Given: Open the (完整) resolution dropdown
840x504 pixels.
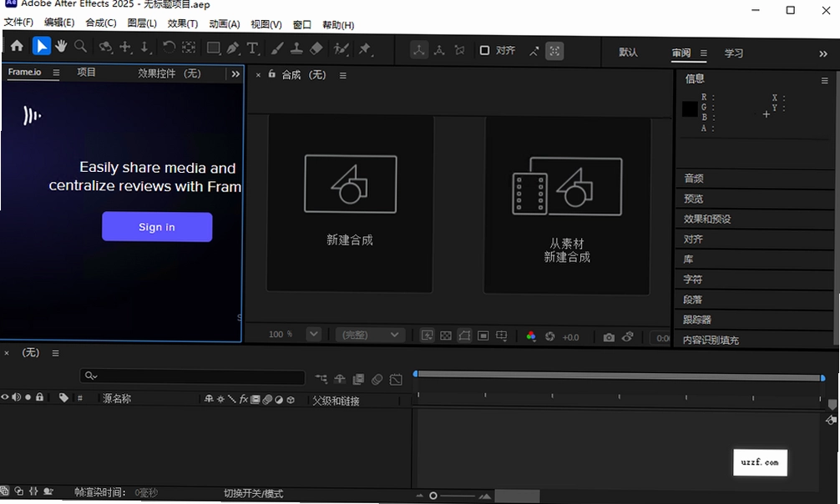Looking at the screenshot, I should point(370,335).
